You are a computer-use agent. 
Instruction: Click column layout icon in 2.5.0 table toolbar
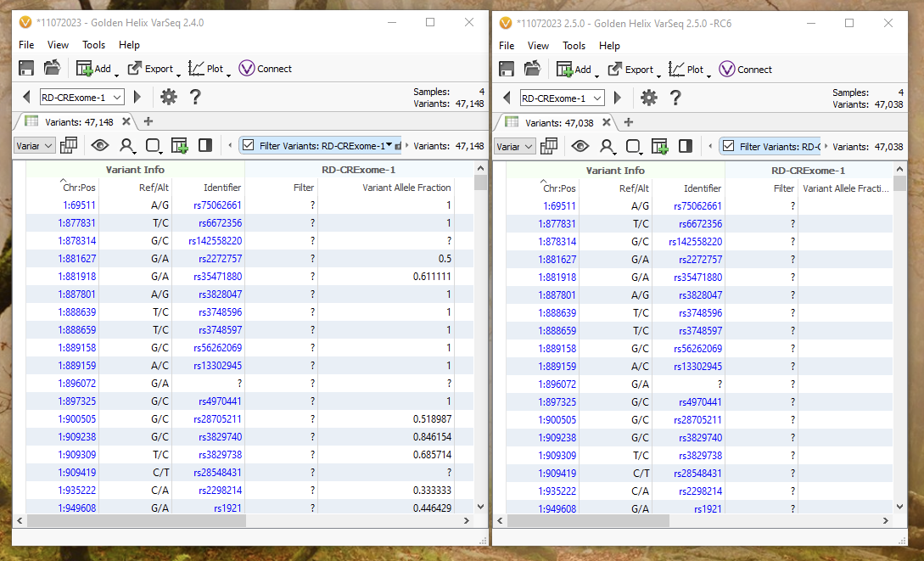pyautogui.click(x=549, y=145)
